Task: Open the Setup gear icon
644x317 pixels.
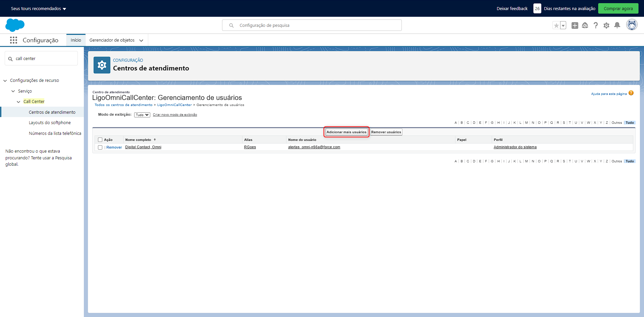Action: [606, 25]
